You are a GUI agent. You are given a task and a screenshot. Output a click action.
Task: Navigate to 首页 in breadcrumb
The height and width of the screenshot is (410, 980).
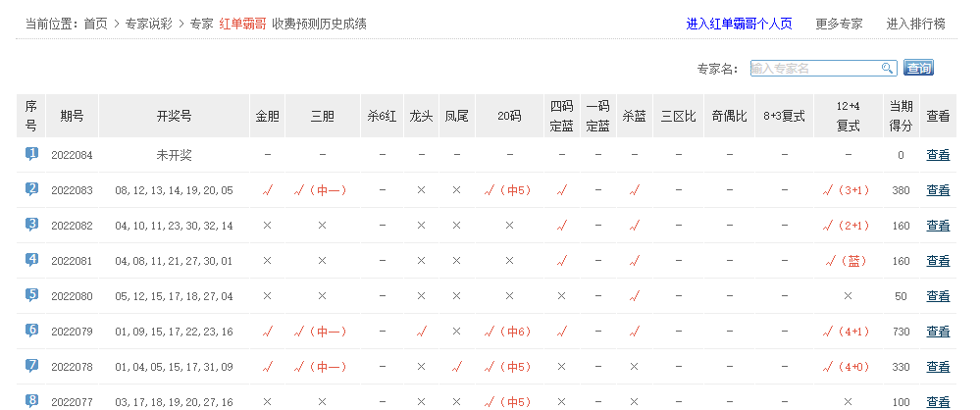click(x=95, y=24)
